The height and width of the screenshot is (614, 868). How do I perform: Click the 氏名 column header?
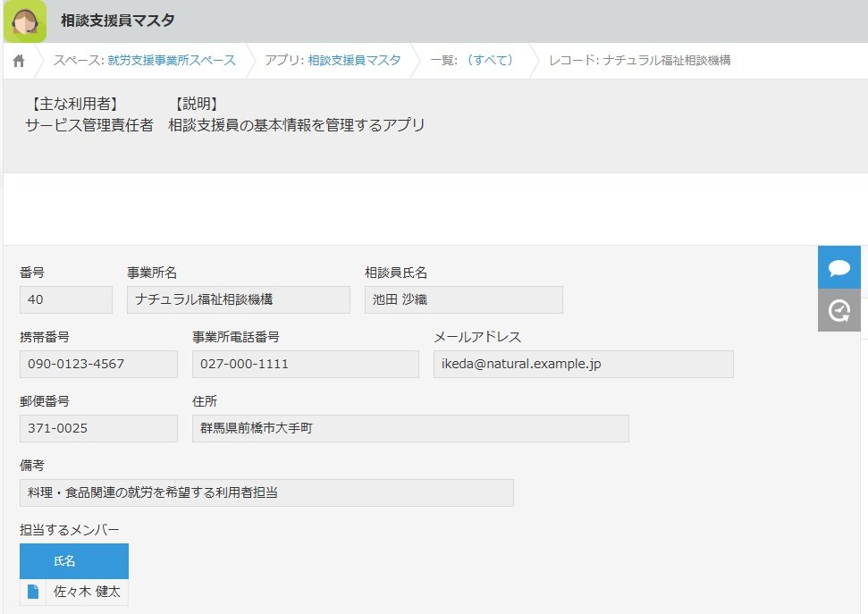pos(74,561)
